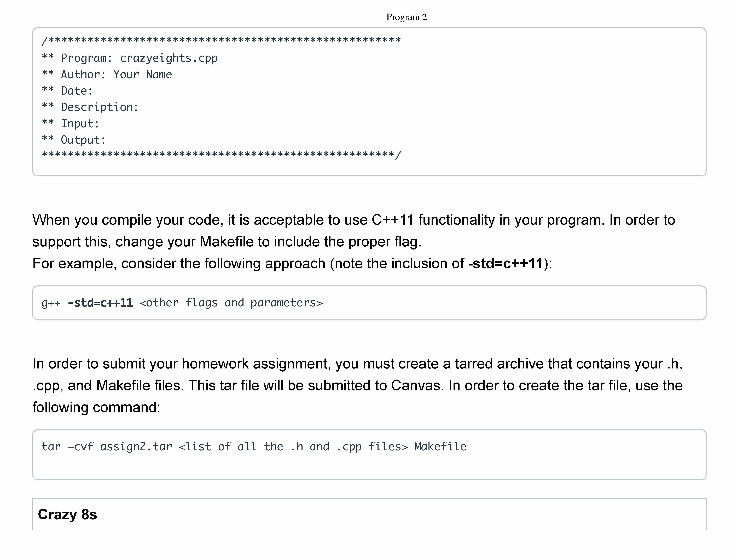
Task: Click the "following command:" text line
Action: click(96, 407)
